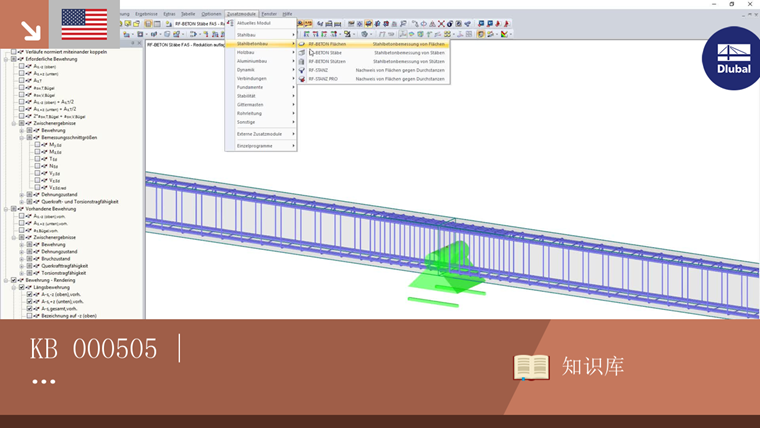
Task: Open the Ergebnisse menu
Action: click(x=146, y=14)
